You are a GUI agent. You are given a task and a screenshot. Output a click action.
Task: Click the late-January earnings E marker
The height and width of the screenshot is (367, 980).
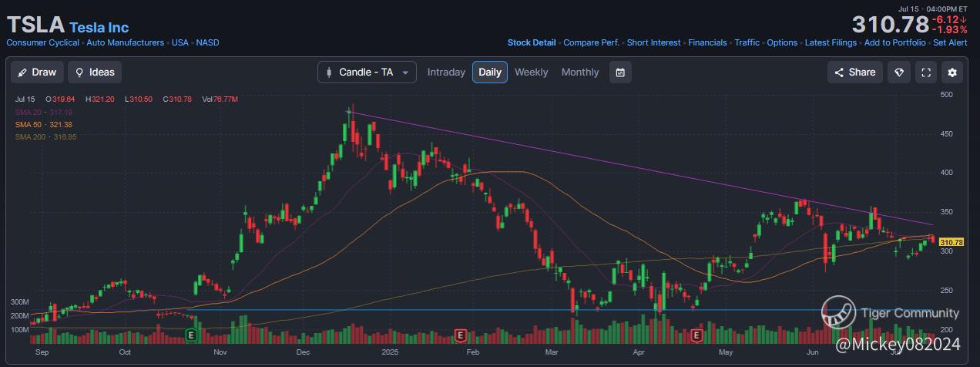point(460,335)
